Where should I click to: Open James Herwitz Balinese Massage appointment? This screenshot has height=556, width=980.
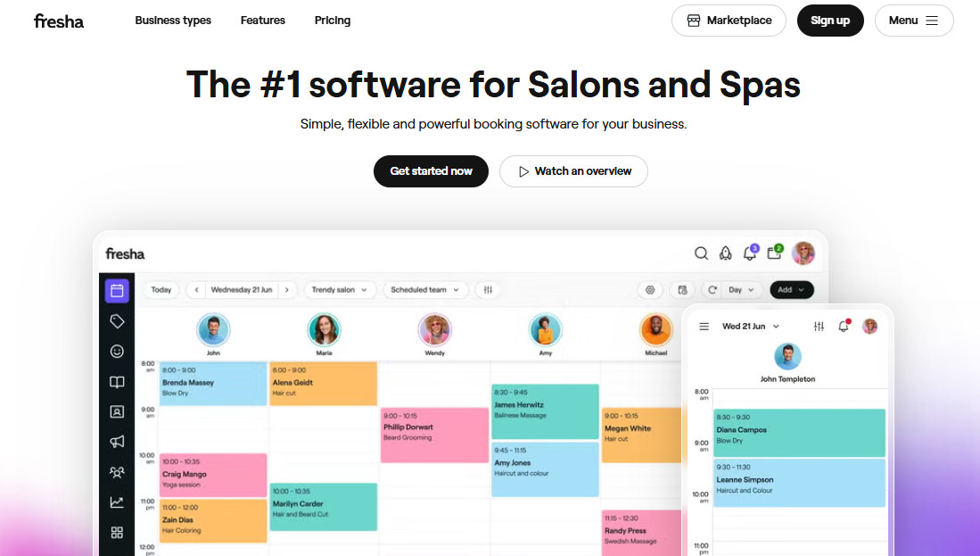(545, 411)
